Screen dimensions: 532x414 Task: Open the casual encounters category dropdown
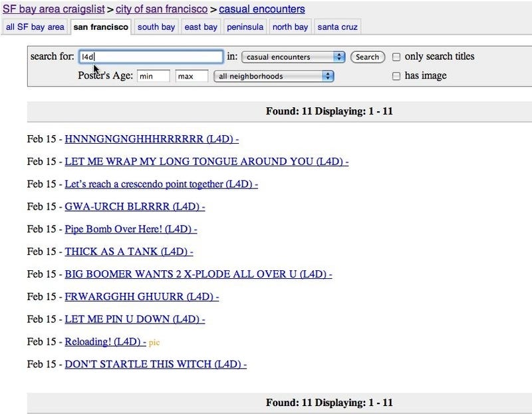pyautogui.click(x=293, y=57)
